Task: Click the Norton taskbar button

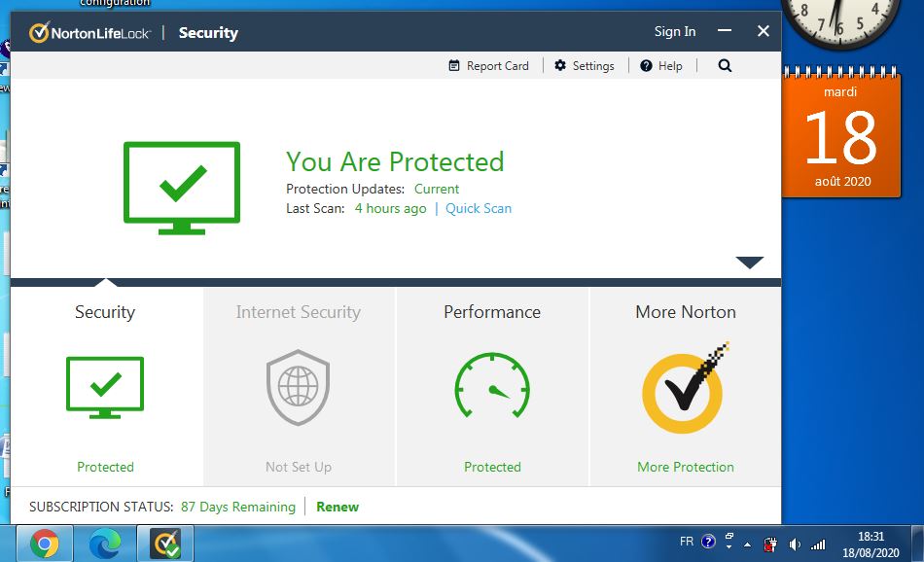Action: coord(165,544)
